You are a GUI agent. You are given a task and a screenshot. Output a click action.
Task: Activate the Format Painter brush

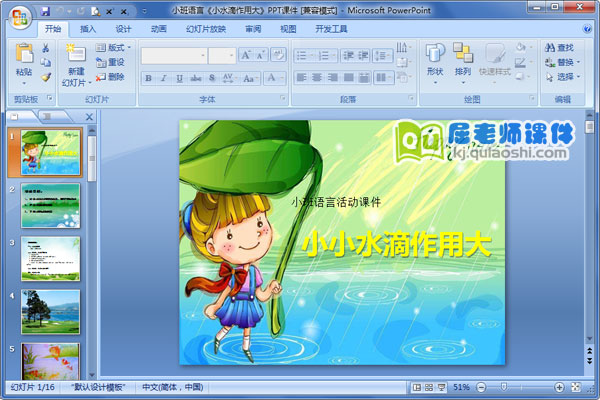[46, 77]
